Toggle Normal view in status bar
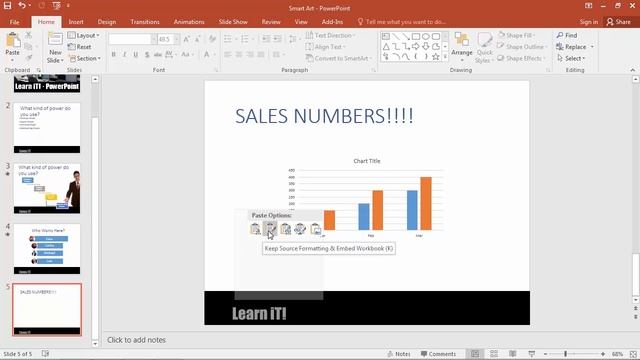 click(x=475, y=354)
